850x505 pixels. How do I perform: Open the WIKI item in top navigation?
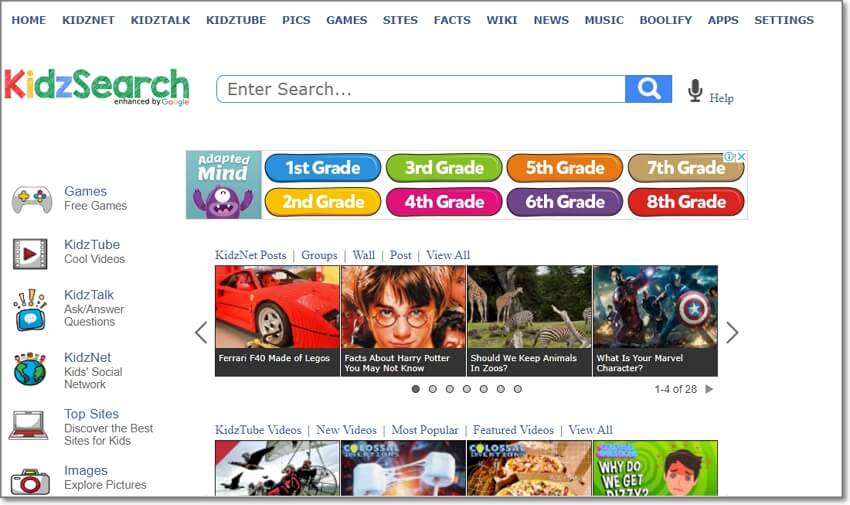(x=502, y=20)
